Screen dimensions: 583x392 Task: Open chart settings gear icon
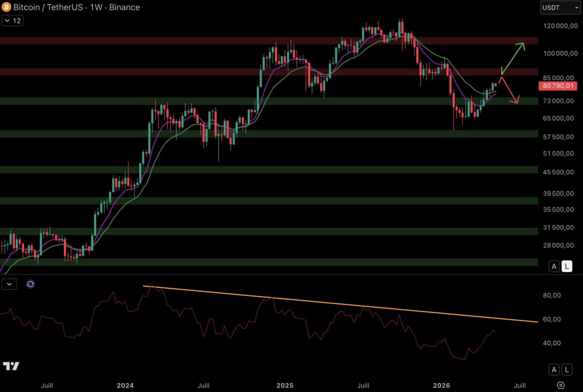click(x=560, y=385)
